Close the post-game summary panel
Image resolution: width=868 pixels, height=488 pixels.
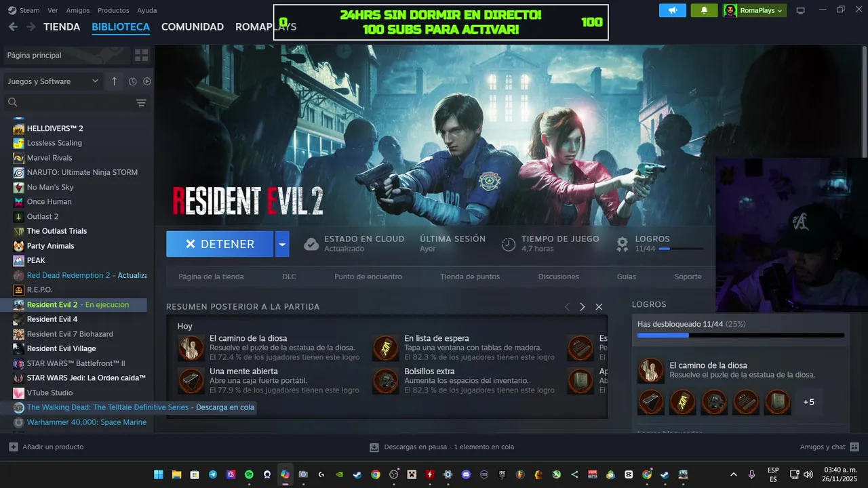[x=599, y=307]
